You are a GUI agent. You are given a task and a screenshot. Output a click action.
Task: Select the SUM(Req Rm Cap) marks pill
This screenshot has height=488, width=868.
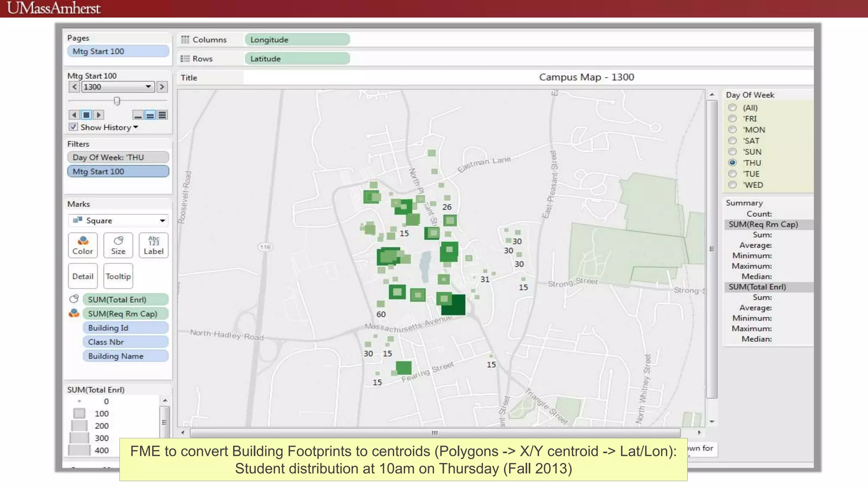pos(125,313)
